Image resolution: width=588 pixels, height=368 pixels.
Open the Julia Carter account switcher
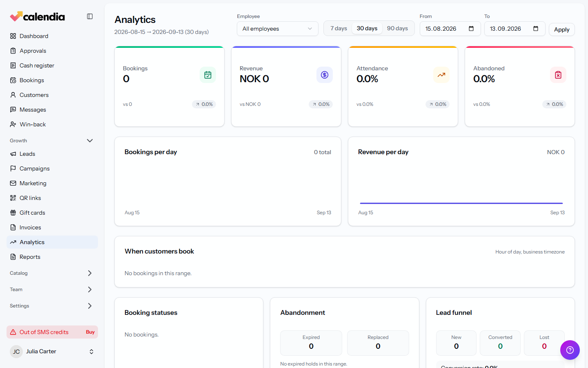tap(52, 352)
